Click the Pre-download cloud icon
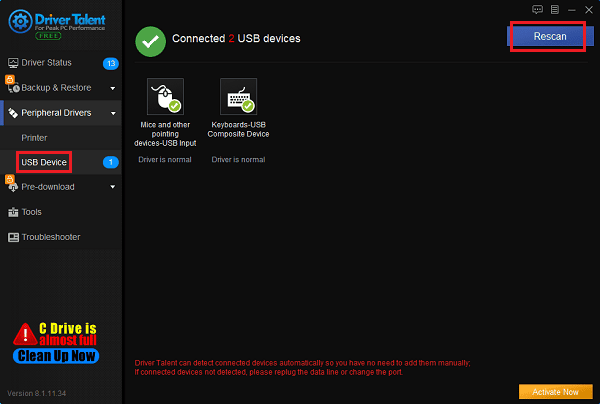Viewport: 600px width, 404px height. point(13,187)
